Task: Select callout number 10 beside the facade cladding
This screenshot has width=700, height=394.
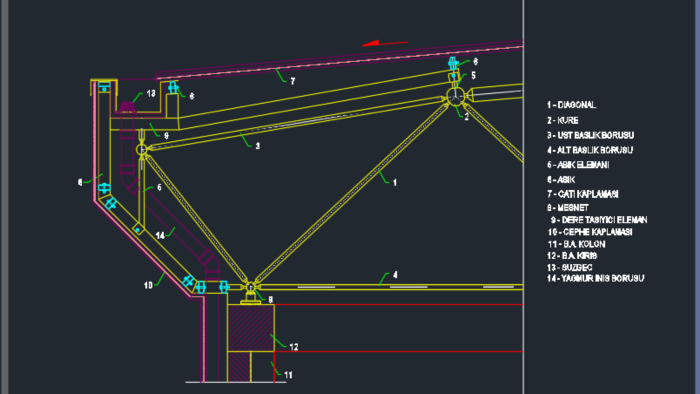Action: point(148,285)
